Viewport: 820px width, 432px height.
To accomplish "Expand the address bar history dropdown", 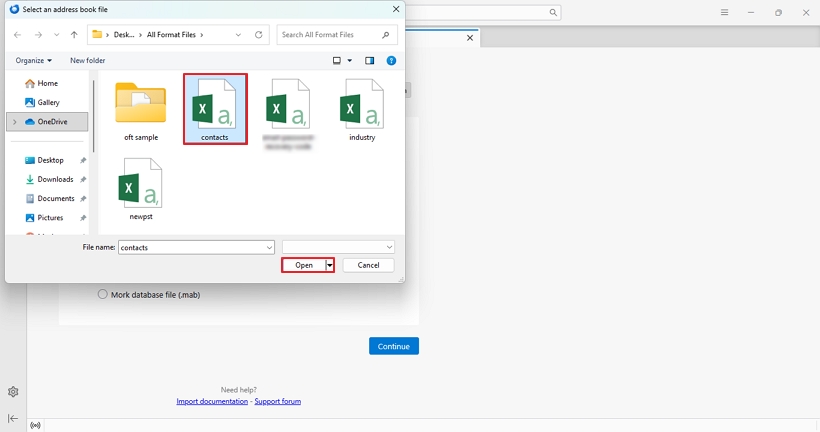I will (238, 35).
